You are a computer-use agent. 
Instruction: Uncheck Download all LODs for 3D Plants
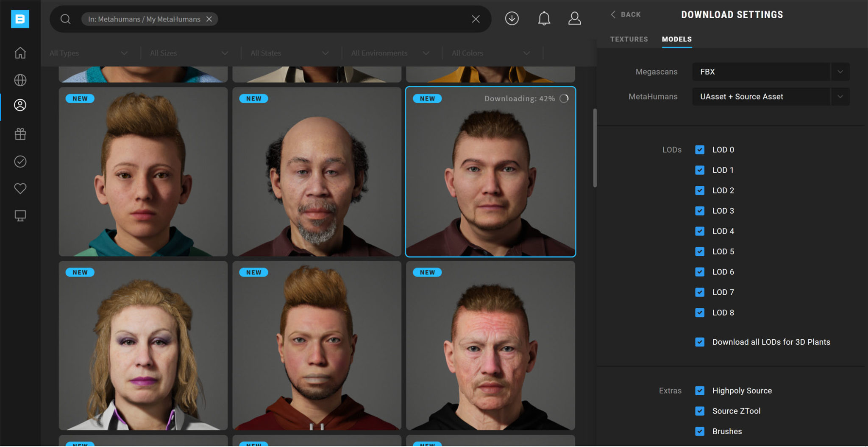click(699, 342)
